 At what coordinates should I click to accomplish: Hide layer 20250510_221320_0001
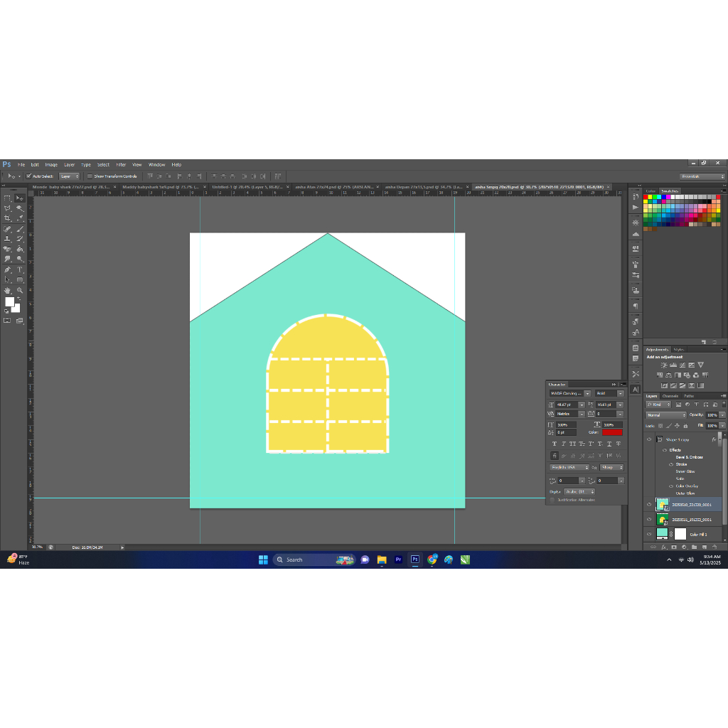[x=649, y=504]
